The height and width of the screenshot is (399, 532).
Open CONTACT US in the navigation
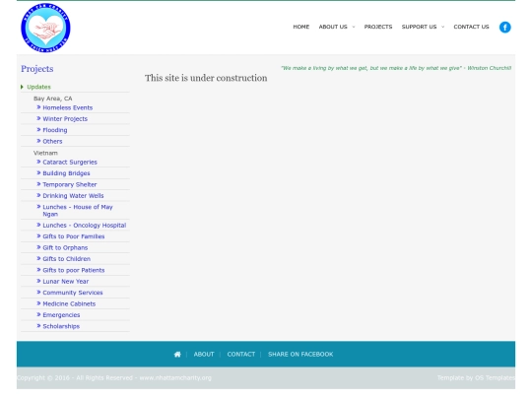pos(471,27)
